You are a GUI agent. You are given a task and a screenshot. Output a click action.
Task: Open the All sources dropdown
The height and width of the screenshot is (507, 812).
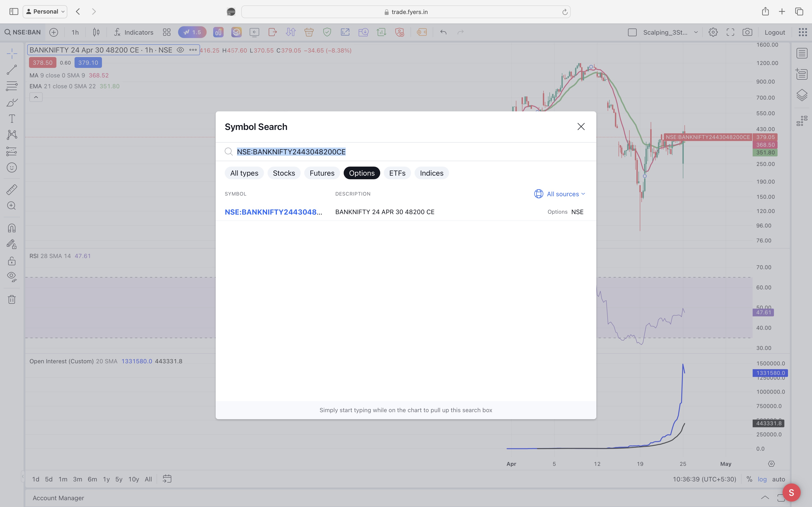[x=560, y=194]
